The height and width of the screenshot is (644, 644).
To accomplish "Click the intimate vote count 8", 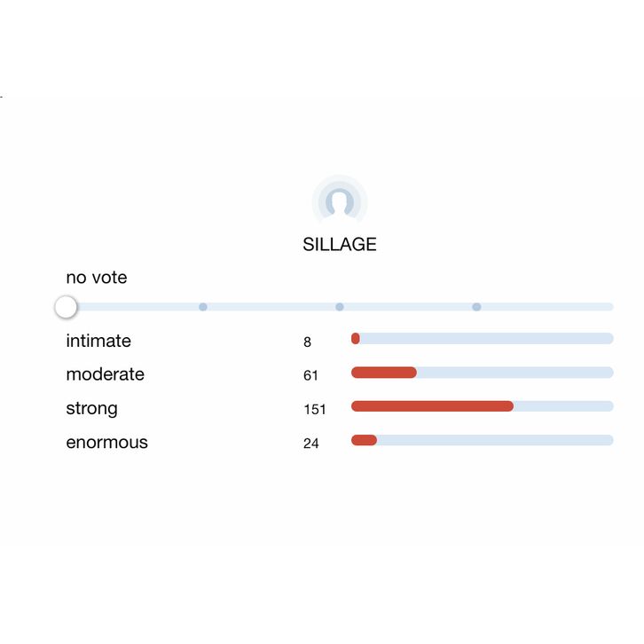I will coord(308,342).
